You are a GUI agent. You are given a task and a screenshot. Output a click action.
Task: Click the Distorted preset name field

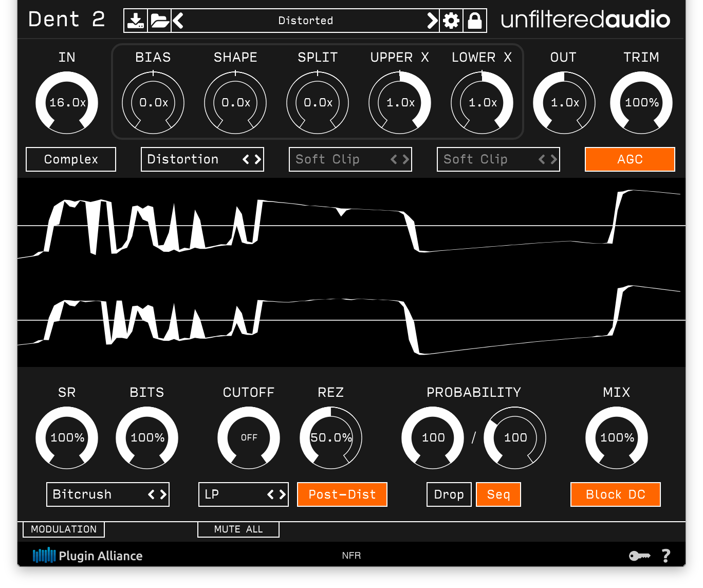pyautogui.click(x=305, y=20)
